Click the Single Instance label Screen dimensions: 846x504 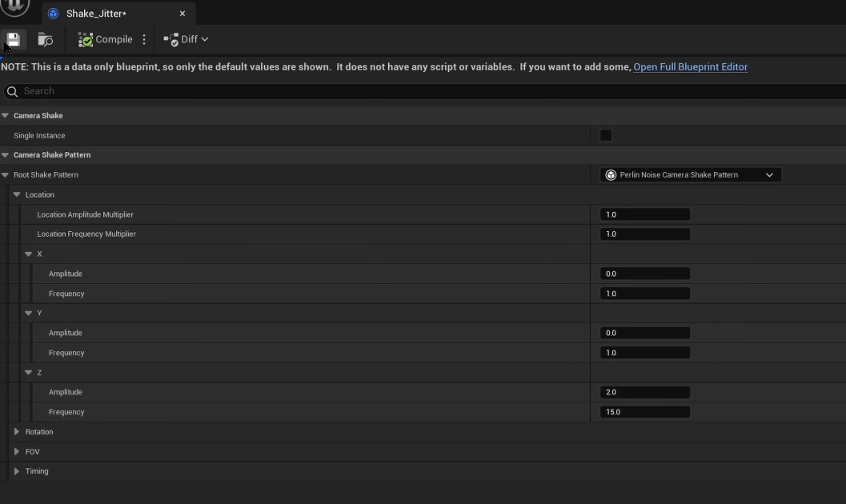(39, 135)
